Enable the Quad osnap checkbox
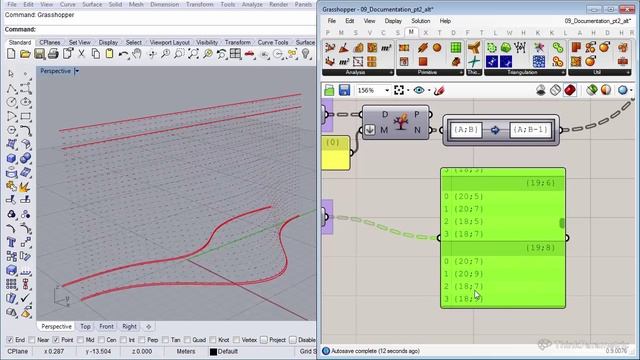Image resolution: width=640 pixels, height=360 pixels. [187, 340]
